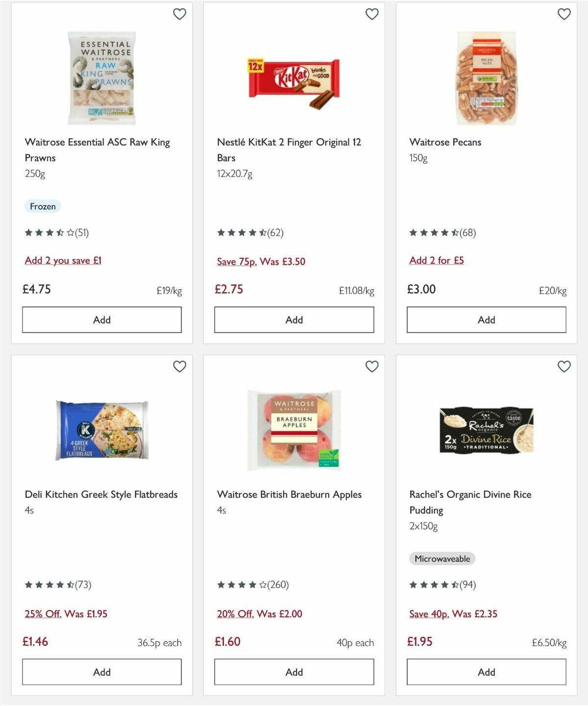Add the Braeburn Apples to basket
The image size is (588, 706).
point(294,672)
